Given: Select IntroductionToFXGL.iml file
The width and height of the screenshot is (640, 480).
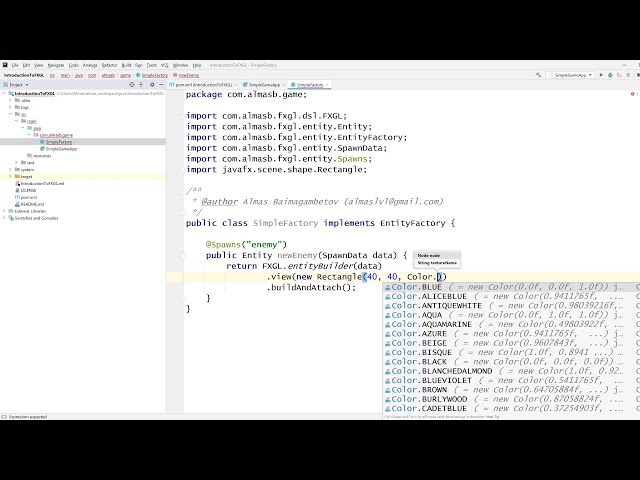Looking at the screenshot, I should [40, 183].
